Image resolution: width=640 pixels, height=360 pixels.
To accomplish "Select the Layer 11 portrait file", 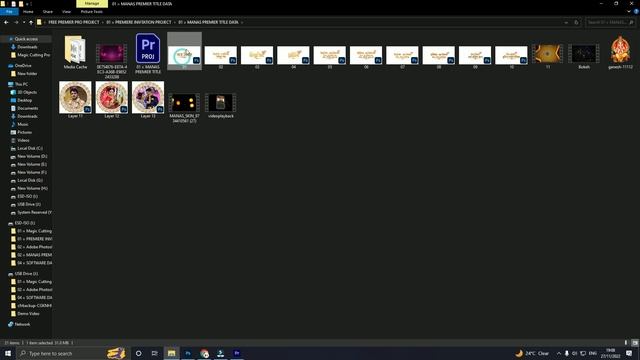I will (75, 100).
